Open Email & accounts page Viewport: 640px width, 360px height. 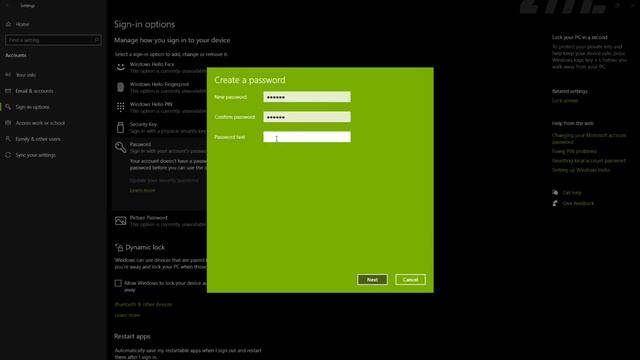tap(34, 91)
